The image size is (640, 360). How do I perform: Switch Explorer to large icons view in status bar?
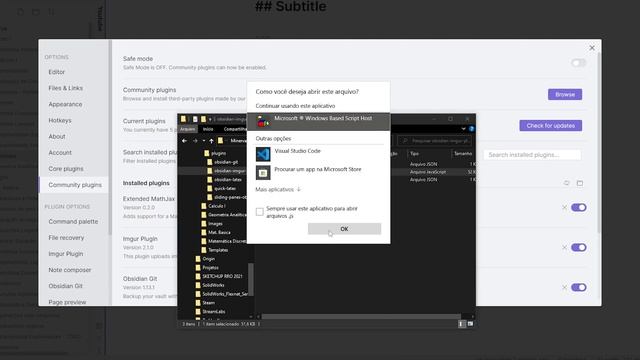tap(470, 324)
